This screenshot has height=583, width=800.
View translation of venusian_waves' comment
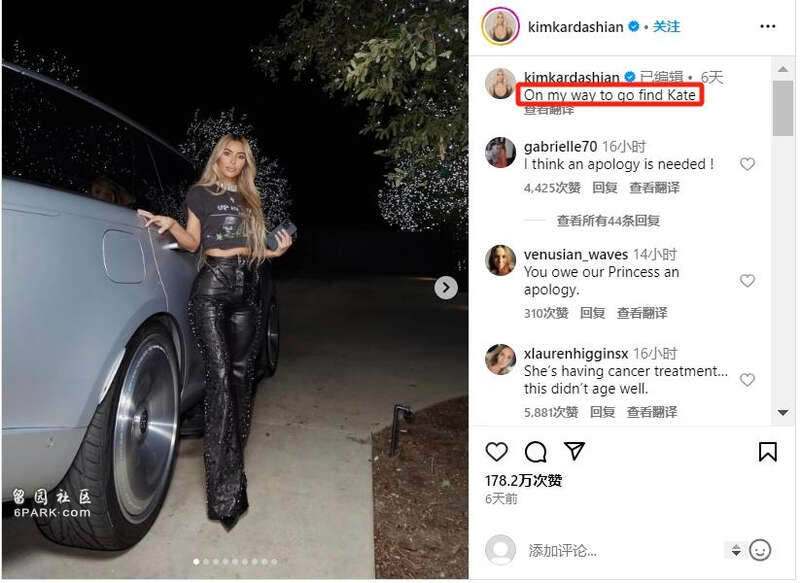pos(642,313)
